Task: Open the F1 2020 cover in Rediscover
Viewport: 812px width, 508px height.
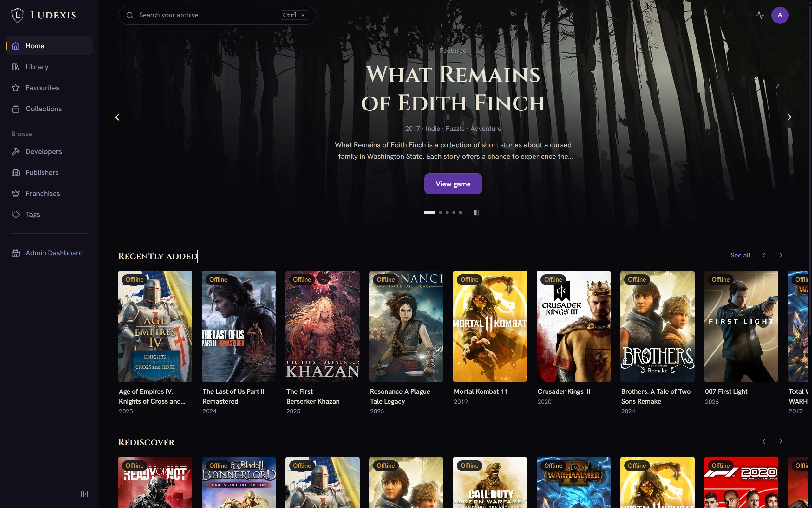Action: 741,482
